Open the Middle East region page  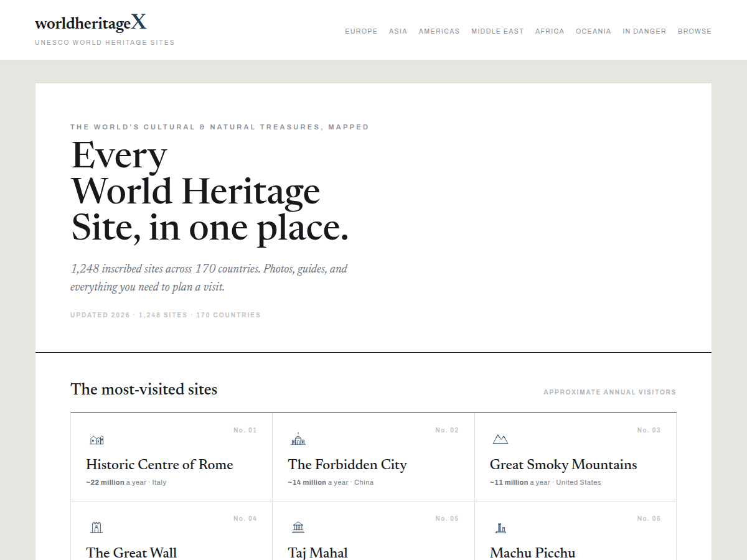tap(497, 31)
